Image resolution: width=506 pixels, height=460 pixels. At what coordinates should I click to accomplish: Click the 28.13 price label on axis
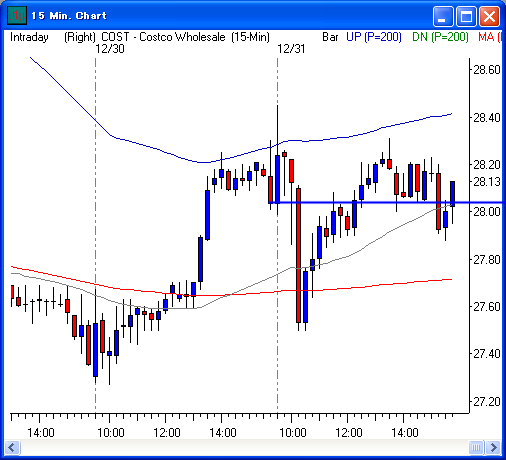click(x=487, y=182)
